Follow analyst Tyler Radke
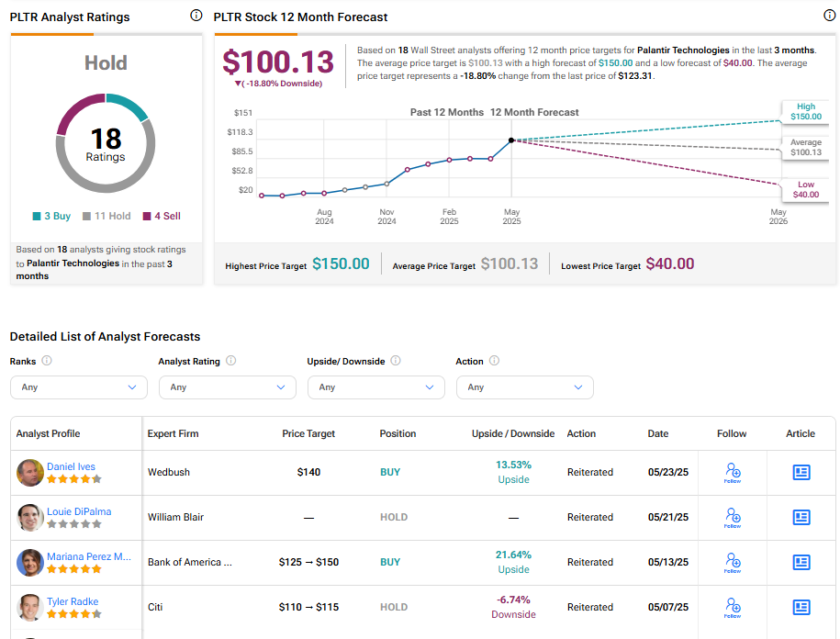Image resolution: width=840 pixels, height=639 pixels. point(733,608)
